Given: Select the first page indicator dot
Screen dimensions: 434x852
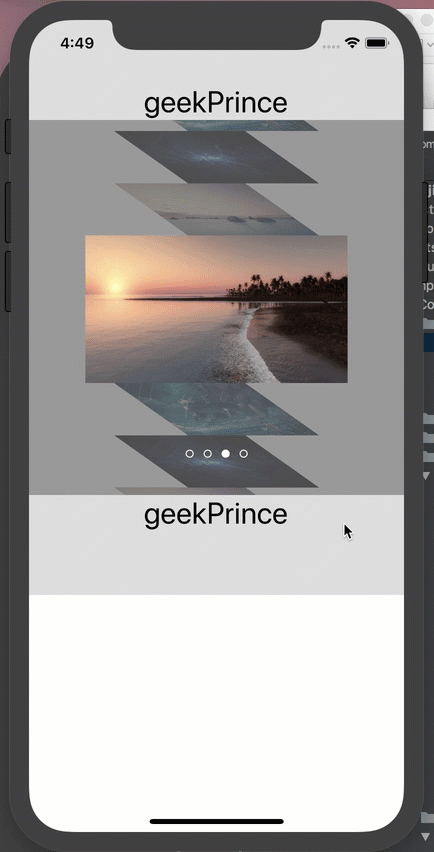Looking at the screenshot, I should (190, 453).
